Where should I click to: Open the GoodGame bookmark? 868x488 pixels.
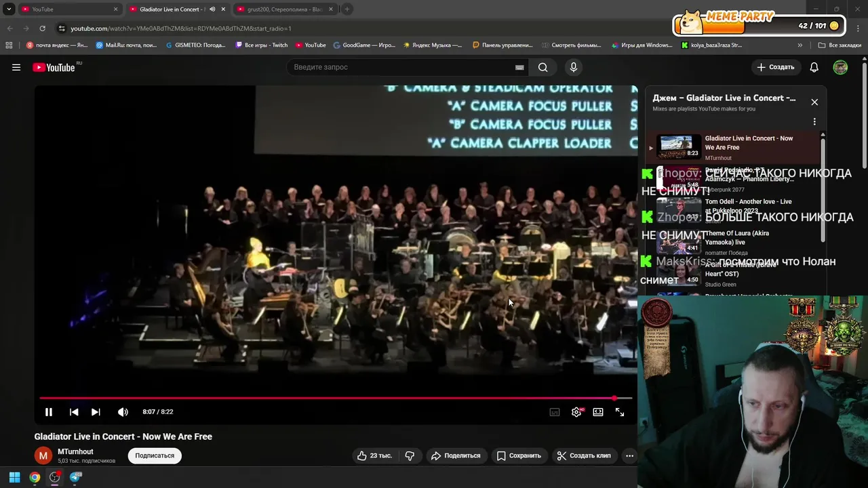click(364, 45)
